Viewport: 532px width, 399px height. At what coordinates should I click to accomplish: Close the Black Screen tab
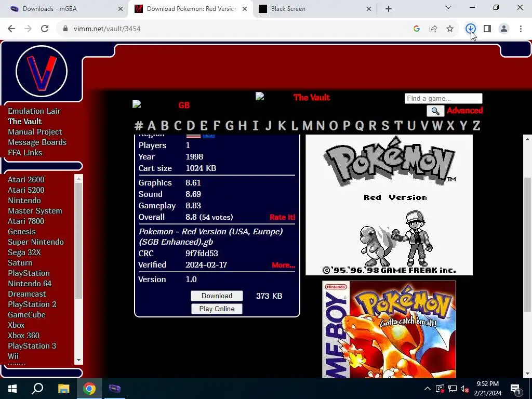[x=369, y=9]
